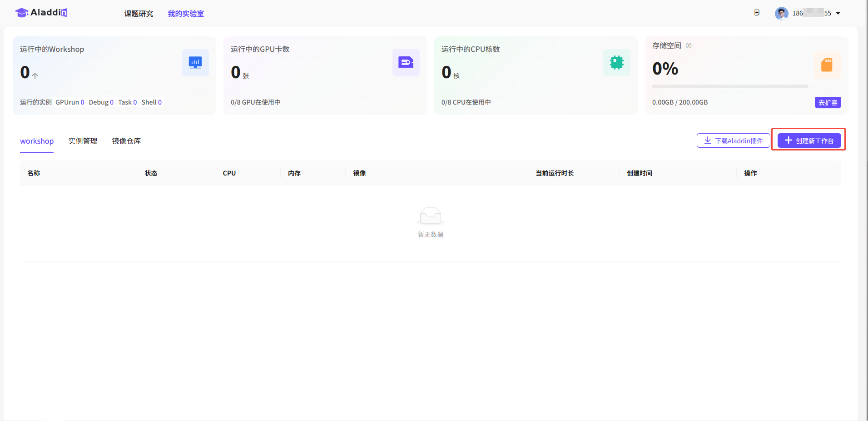This screenshot has height=421, width=868.
Task: Click the user avatar picture
Action: 781,13
